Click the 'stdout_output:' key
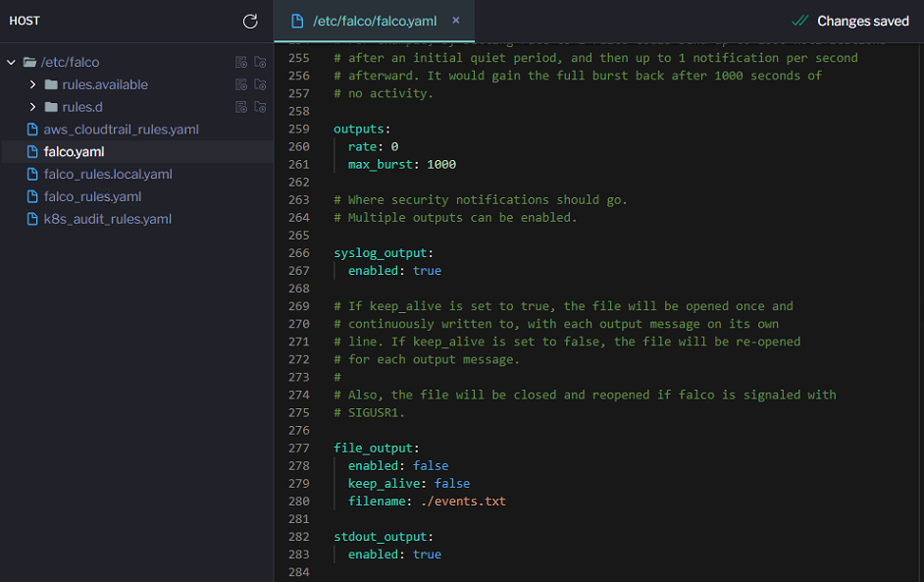This screenshot has width=924, height=582. [x=384, y=537]
